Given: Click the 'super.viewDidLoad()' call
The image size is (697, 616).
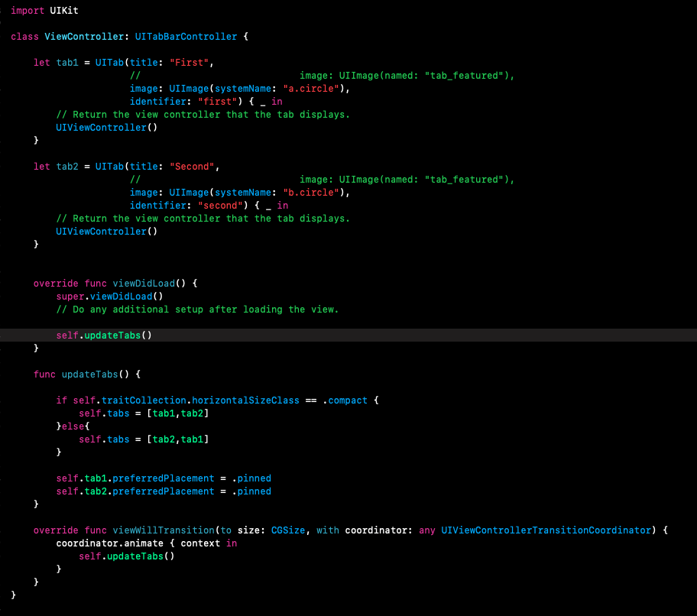Looking at the screenshot, I should (110, 297).
